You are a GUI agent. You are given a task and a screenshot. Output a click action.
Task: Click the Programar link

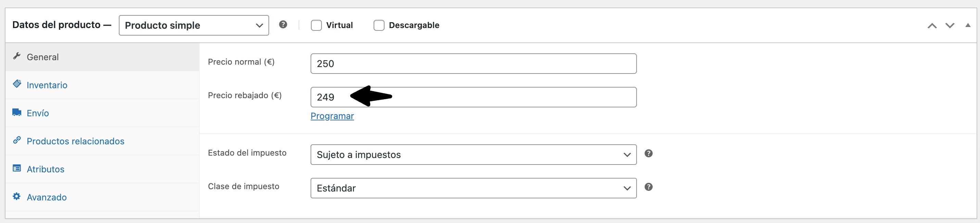[x=332, y=116]
